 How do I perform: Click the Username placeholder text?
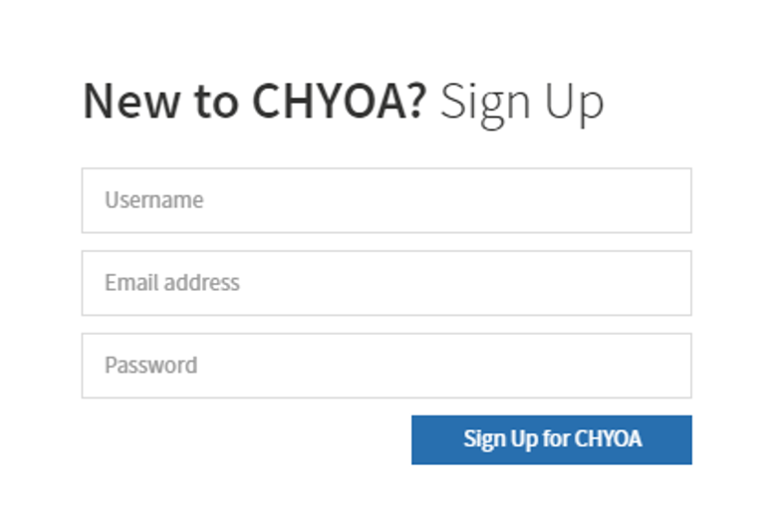pos(154,199)
